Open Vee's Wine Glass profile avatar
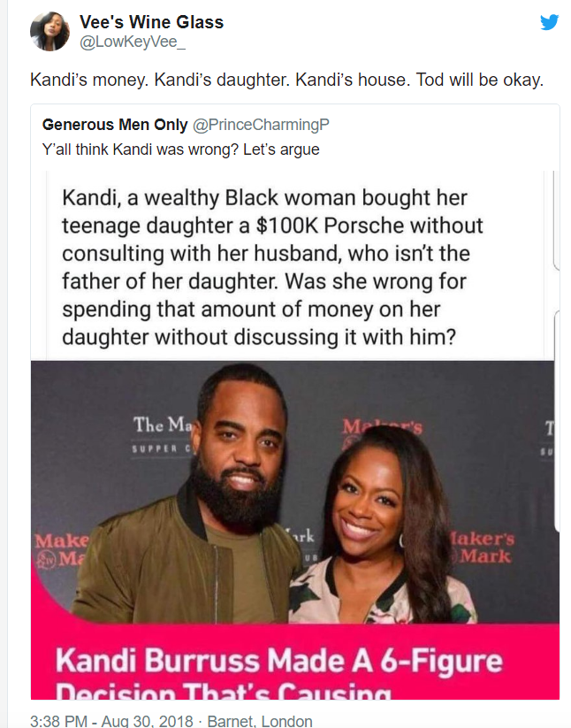Screen dimensions: 571x728 coord(49,31)
